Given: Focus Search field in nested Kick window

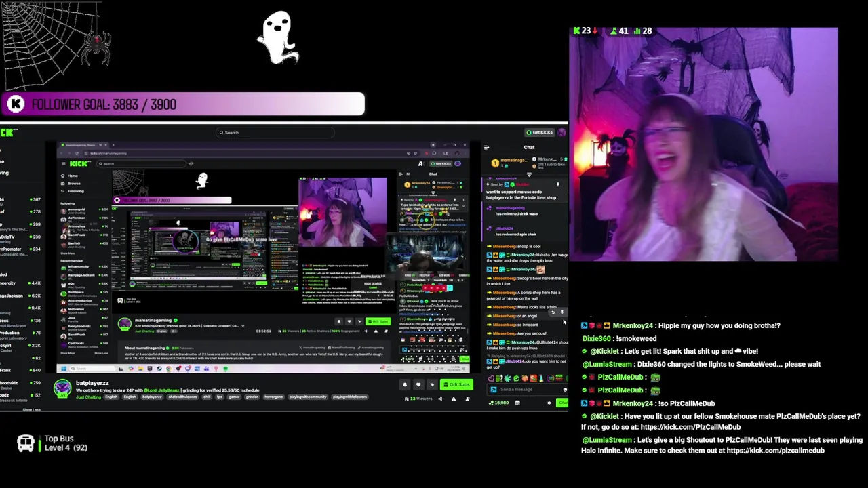Looking at the screenshot, I should [141, 163].
